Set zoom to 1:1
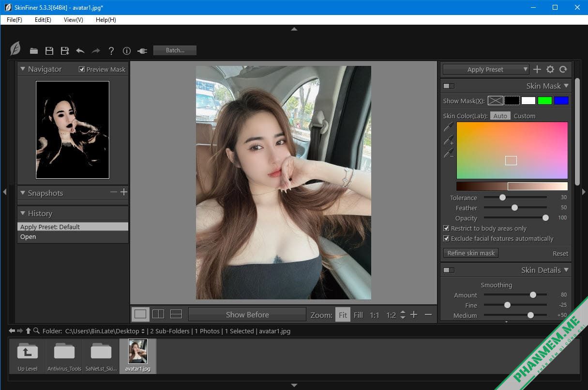Viewport: 588px width, 390px height. coord(375,315)
